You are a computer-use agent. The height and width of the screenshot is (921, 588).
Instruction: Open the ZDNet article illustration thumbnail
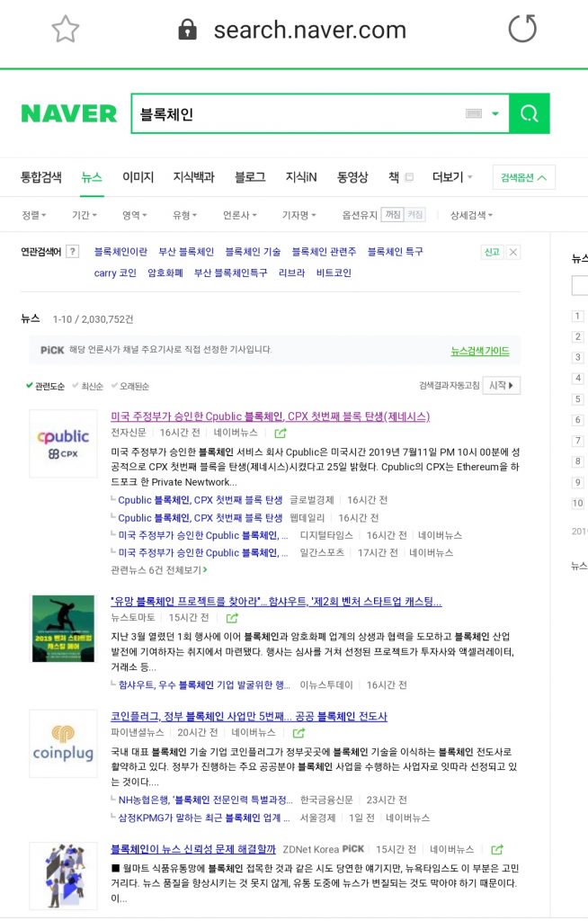64,876
